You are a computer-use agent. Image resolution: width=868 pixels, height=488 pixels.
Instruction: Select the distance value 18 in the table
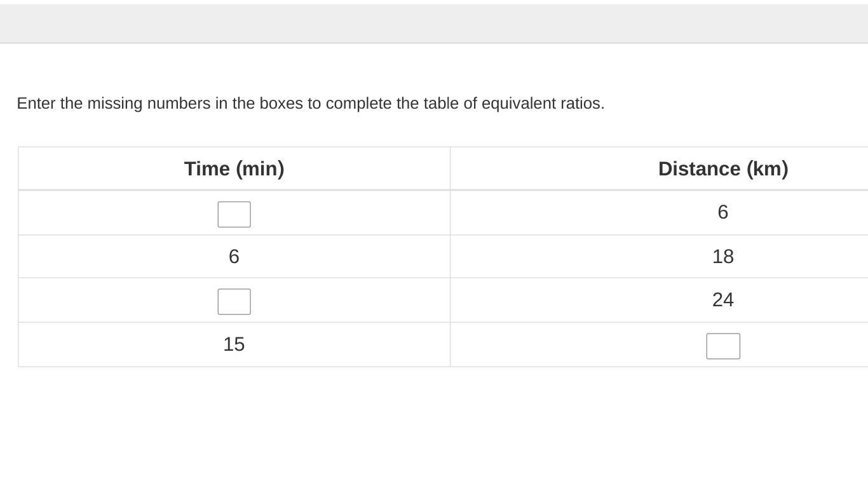tap(723, 256)
